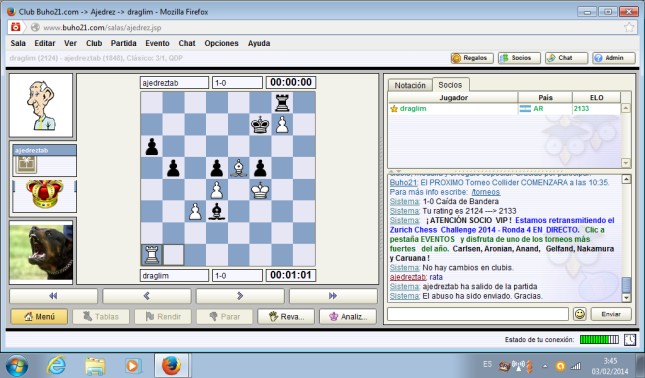Click Firefox icon in taskbar
645x378 pixels.
tap(171, 366)
